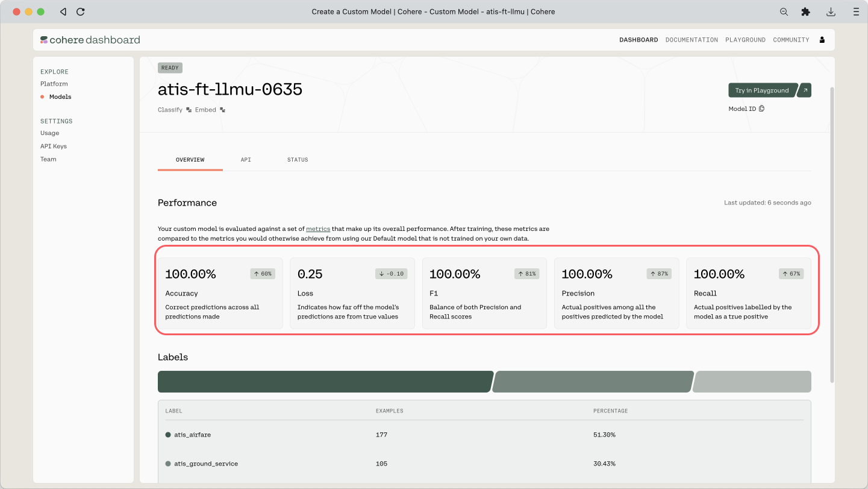Viewport: 868px width, 489px height.
Task: Click the LABEL column header
Action: (x=174, y=411)
